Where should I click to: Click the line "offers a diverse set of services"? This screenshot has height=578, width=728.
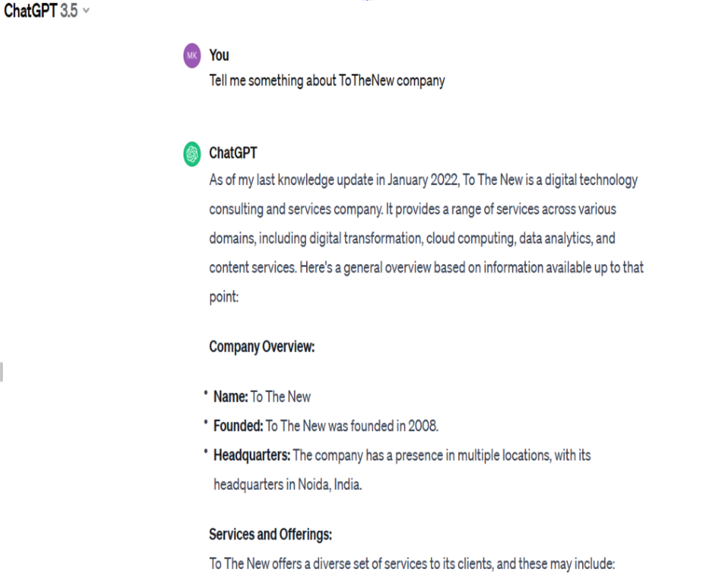(x=412, y=564)
